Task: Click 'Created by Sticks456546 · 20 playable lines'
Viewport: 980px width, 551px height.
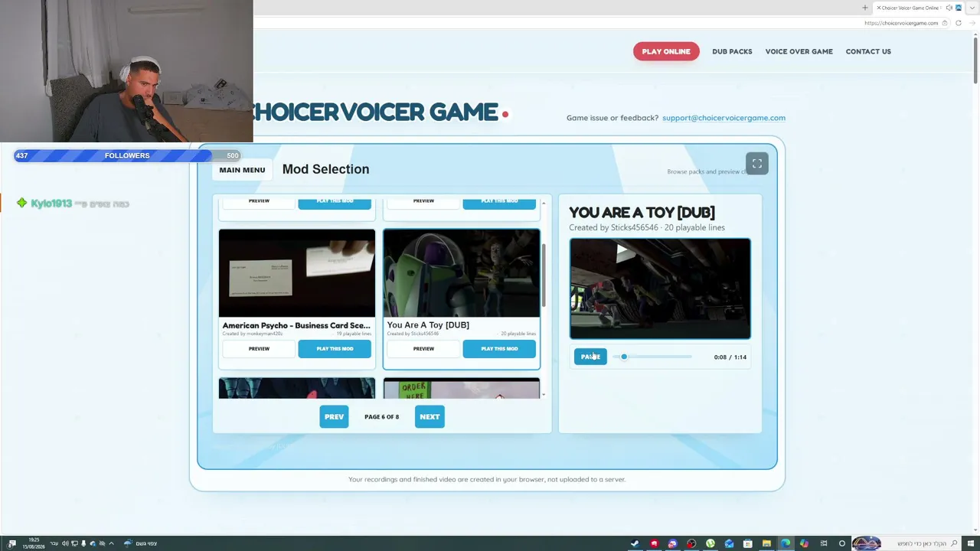Action: [647, 227]
